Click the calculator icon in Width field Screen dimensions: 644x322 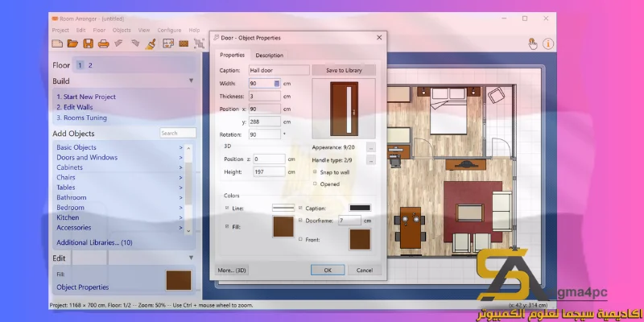click(x=277, y=84)
